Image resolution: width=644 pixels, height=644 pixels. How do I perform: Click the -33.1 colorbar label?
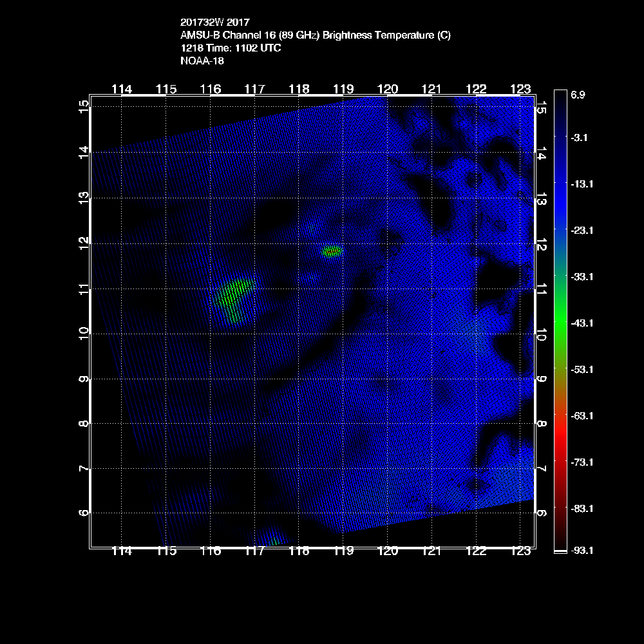pos(582,277)
